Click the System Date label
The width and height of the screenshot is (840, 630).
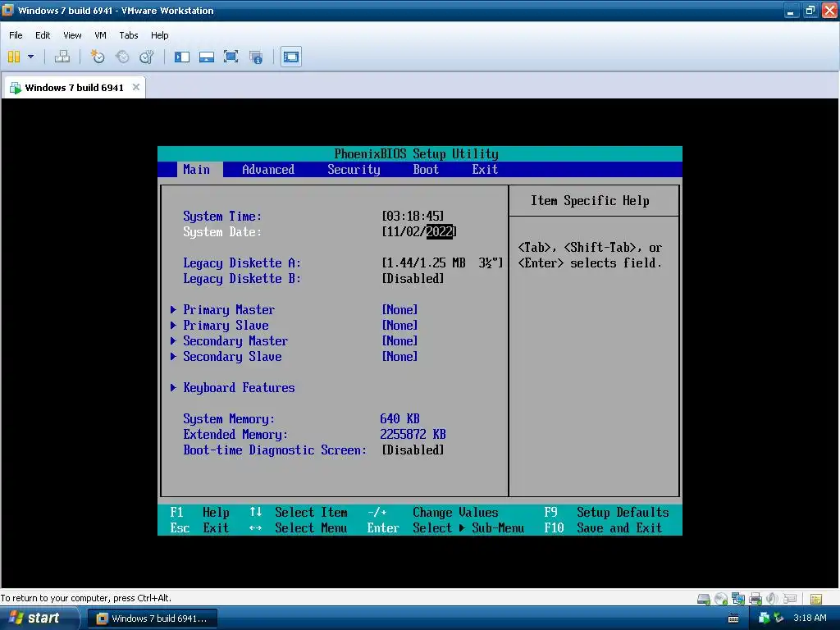click(x=222, y=231)
